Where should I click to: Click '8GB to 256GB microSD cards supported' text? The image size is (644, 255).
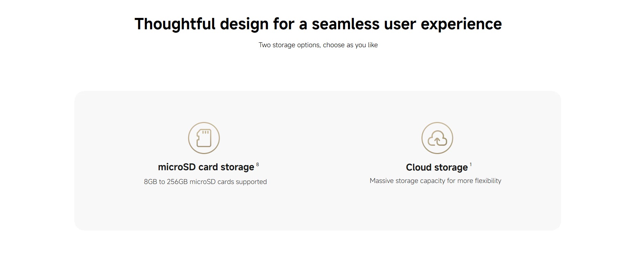(x=205, y=182)
